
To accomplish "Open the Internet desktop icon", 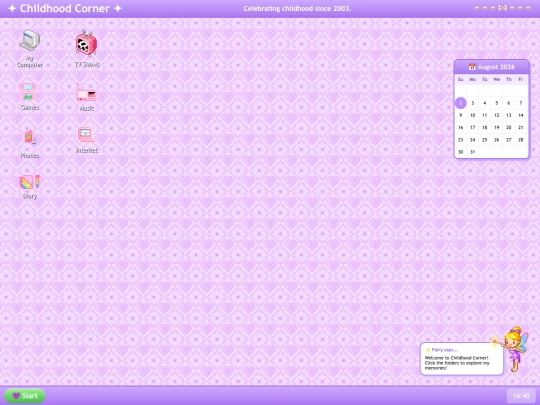I will pos(87,140).
